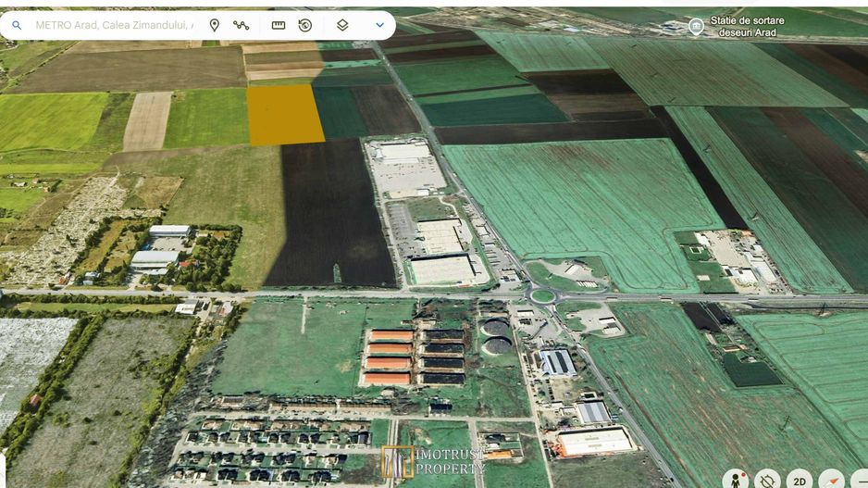Toggle the crossed-out location target button
868x488 pixels.
[767, 481]
